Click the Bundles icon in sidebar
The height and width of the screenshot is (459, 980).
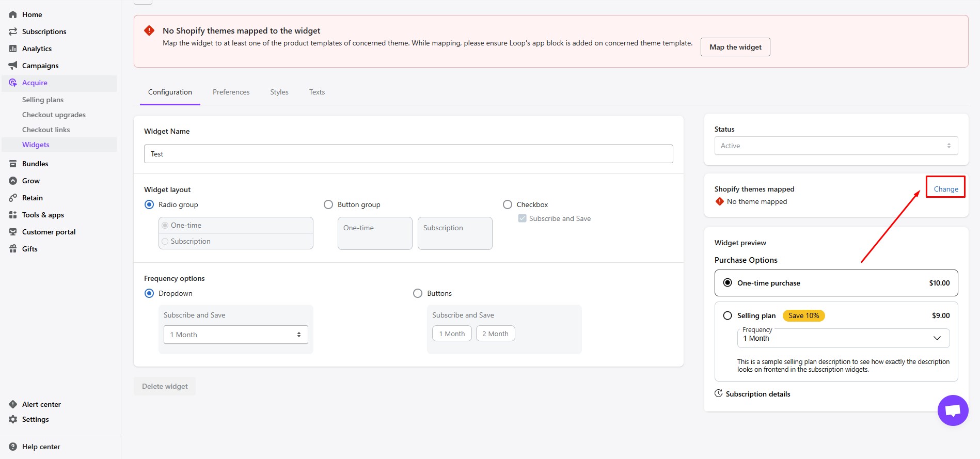pos(13,164)
